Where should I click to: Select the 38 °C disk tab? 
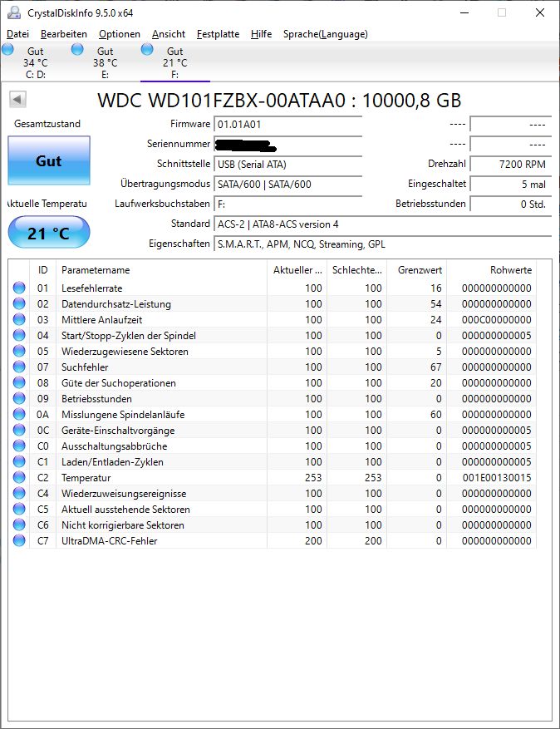(x=105, y=62)
